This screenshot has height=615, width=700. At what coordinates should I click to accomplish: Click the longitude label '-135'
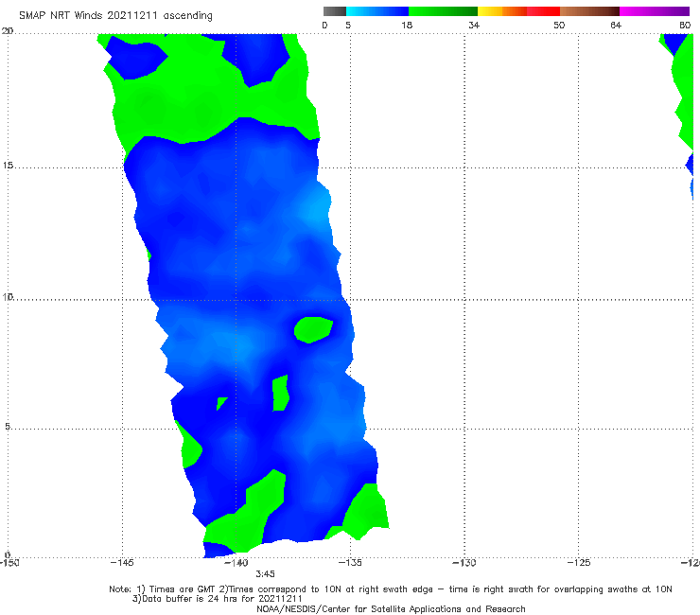[350, 563]
